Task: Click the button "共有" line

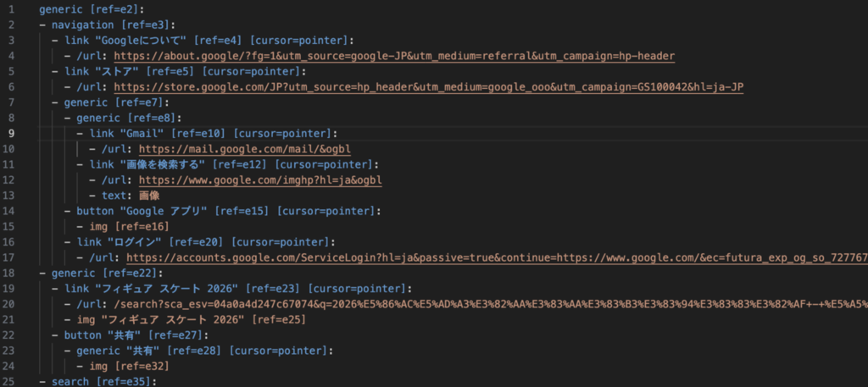Action: click(x=137, y=335)
